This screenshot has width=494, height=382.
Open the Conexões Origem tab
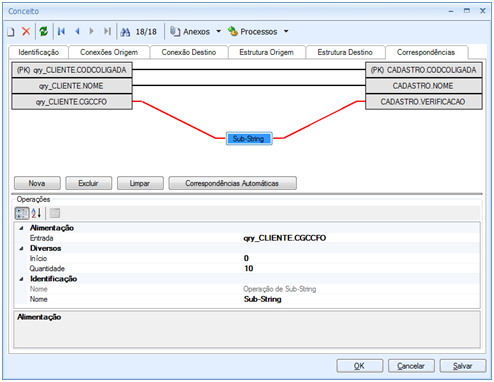(109, 52)
